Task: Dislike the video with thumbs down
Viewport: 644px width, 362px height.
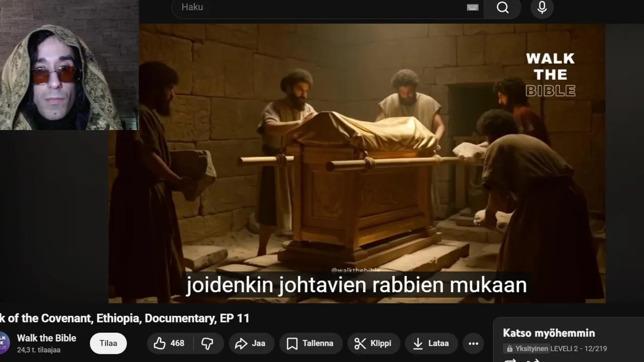Action: point(207,343)
